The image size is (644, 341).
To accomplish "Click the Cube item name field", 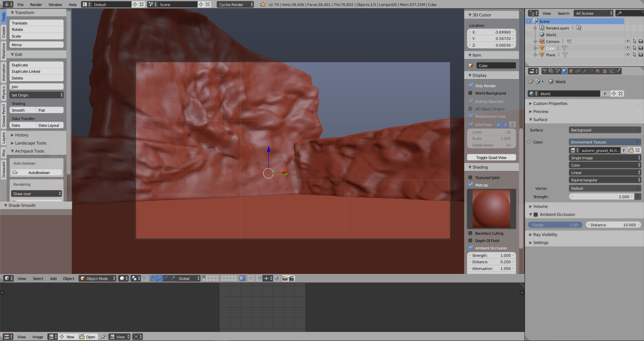I will [x=496, y=66].
